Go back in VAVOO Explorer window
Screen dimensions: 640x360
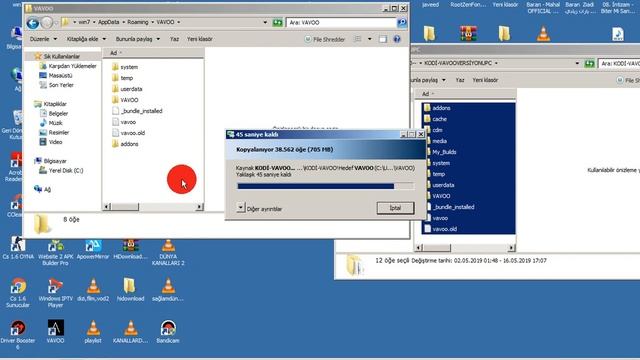33,23
